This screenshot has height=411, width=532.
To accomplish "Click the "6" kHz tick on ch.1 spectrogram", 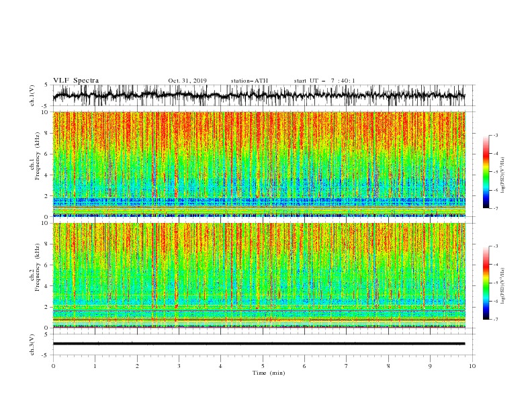I will tap(48, 154).
